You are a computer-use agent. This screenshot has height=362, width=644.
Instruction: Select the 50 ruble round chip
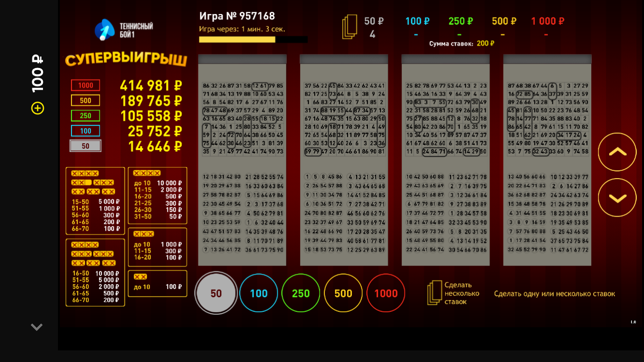[216, 293]
